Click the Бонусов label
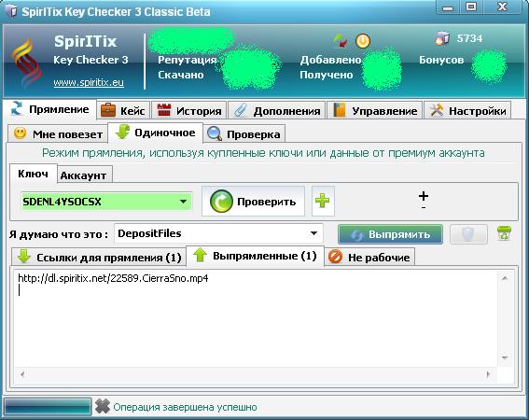 tap(441, 60)
